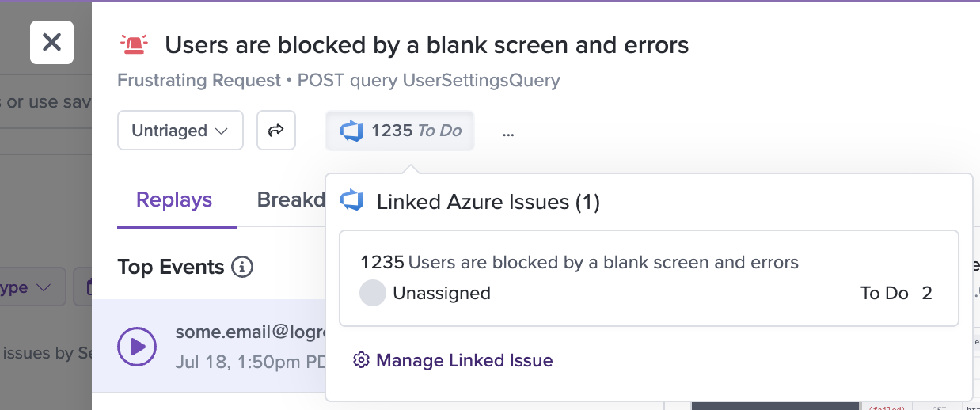Expand the Type filter dropdown chevron
Image resolution: width=980 pixels, height=410 pixels.
point(44,287)
